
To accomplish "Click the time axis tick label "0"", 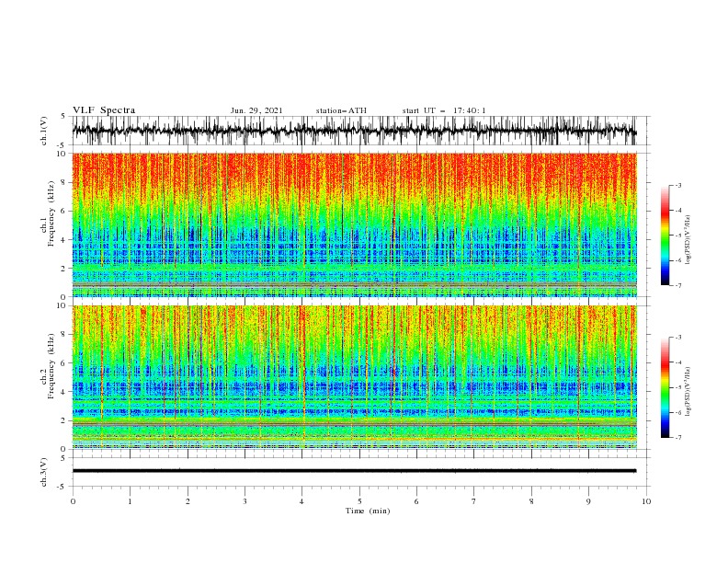I will click(73, 501).
